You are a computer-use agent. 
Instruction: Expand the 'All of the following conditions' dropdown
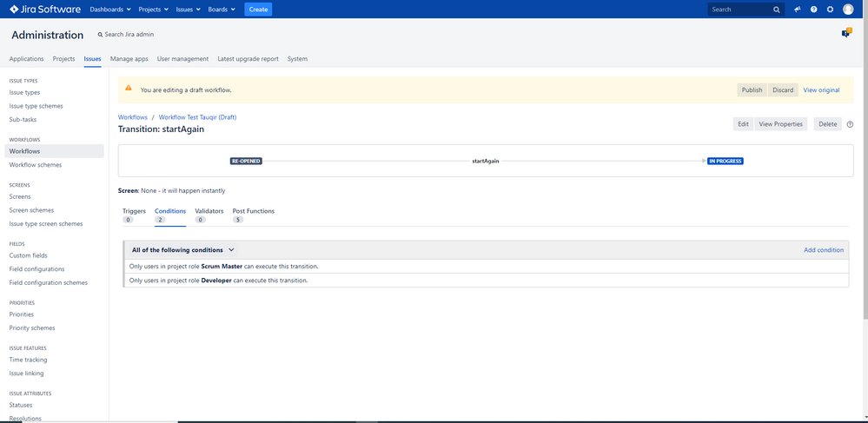click(183, 250)
